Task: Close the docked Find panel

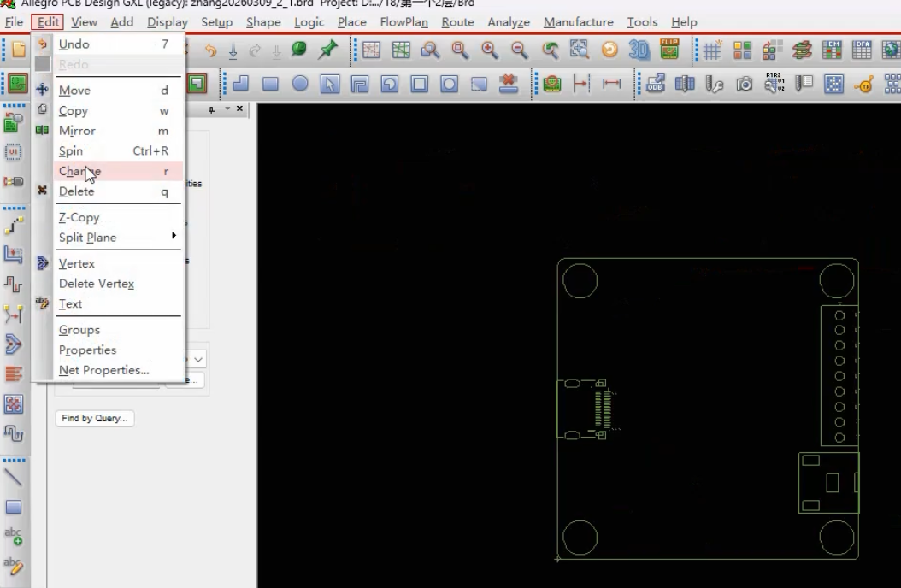Action: (x=239, y=109)
